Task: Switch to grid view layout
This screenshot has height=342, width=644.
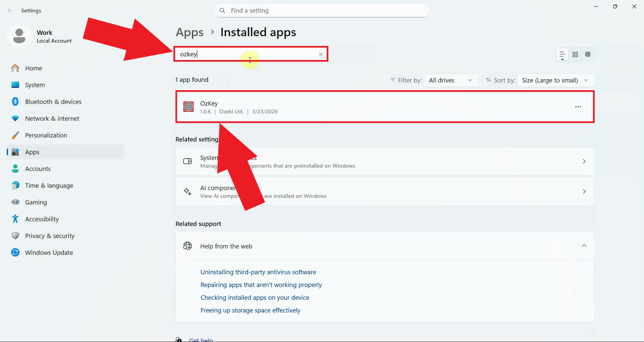Action: click(x=575, y=54)
